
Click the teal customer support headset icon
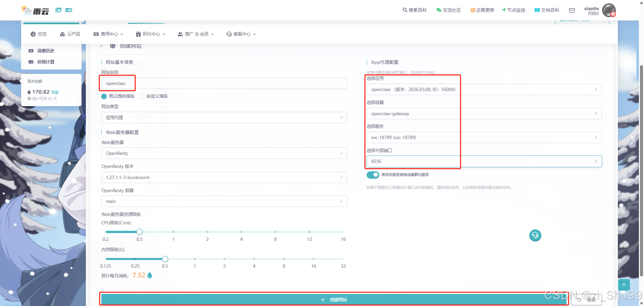[x=535, y=235]
